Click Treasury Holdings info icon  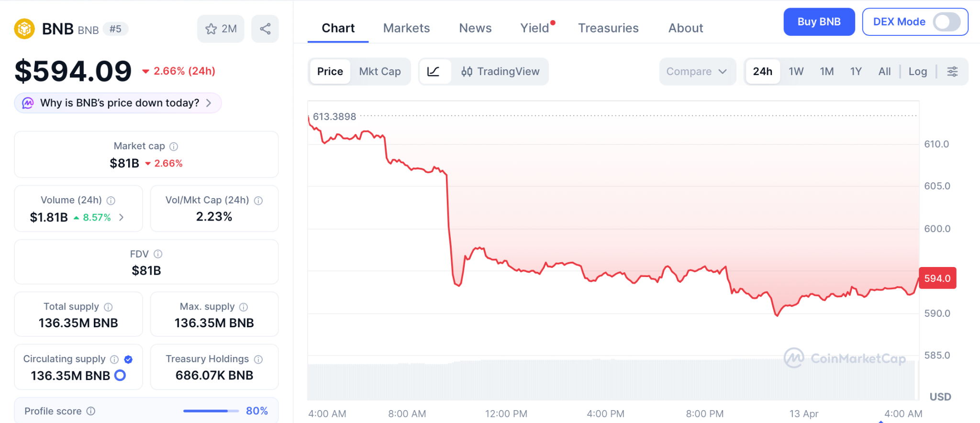(x=258, y=359)
